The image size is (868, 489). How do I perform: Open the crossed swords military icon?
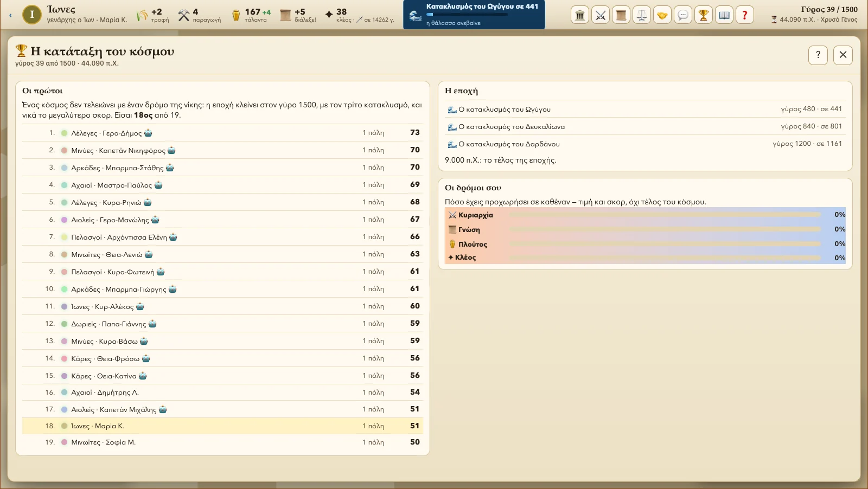(x=601, y=15)
